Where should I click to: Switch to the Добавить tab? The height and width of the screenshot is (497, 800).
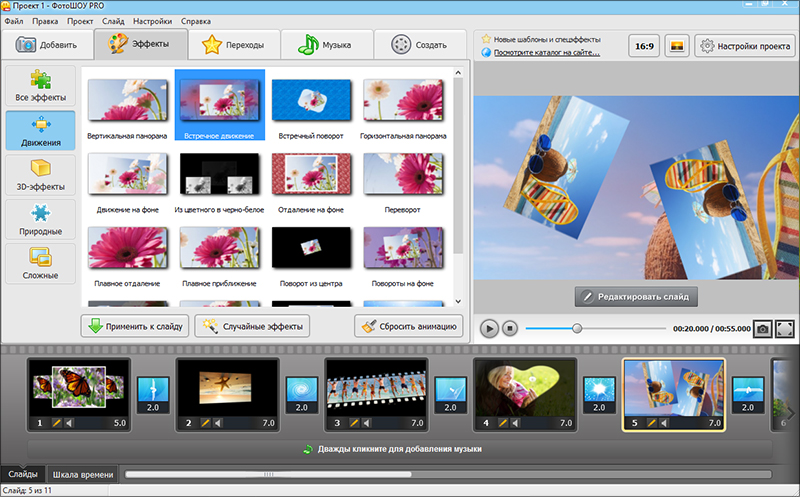tap(47, 45)
